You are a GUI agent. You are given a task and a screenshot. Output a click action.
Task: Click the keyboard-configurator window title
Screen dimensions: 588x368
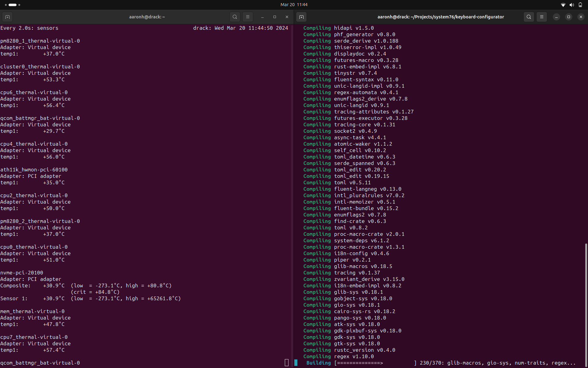click(x=441, y=17)
